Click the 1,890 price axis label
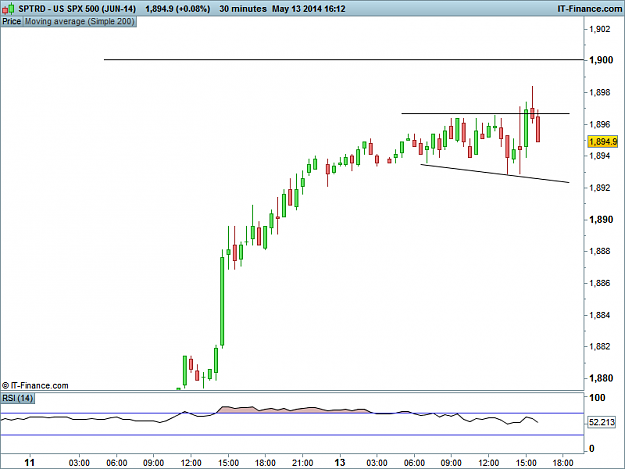625x469 pixels. coord(601,220)
